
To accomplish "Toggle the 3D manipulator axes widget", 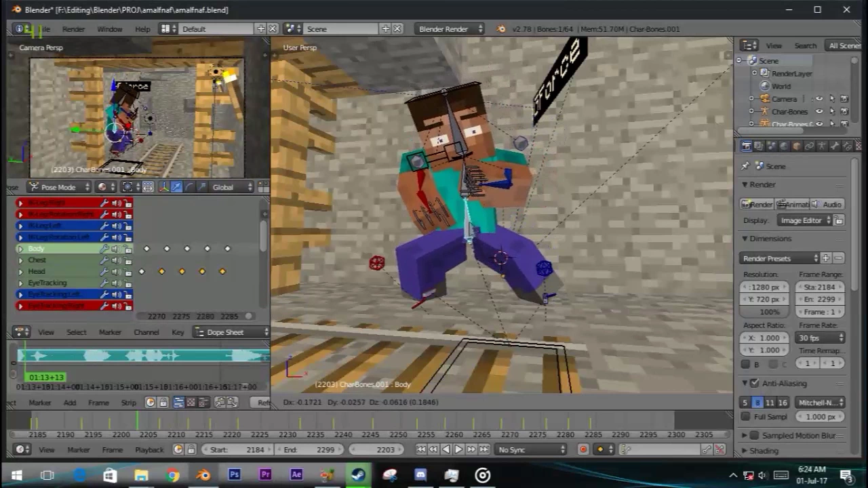I will [x=163, y=187].
